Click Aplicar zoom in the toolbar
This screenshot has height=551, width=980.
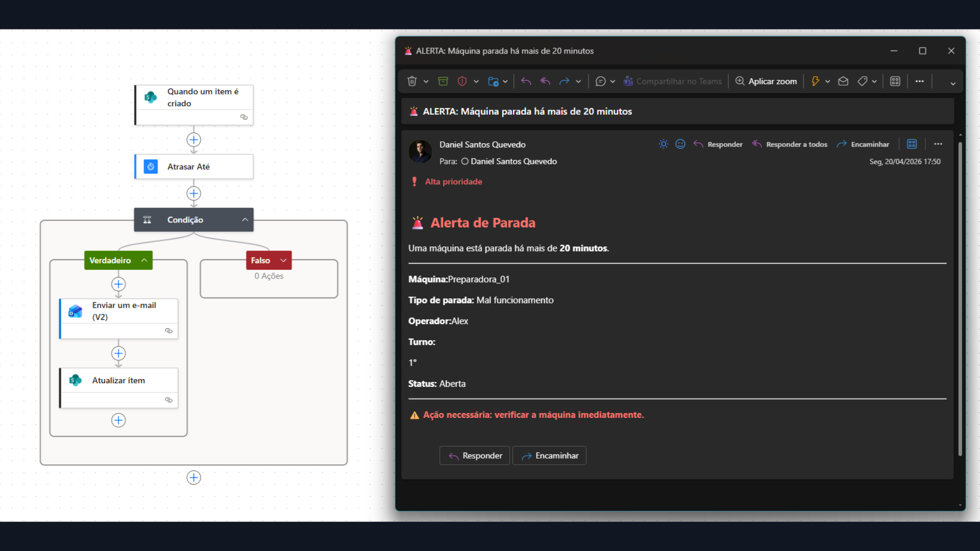pos(766,81)
